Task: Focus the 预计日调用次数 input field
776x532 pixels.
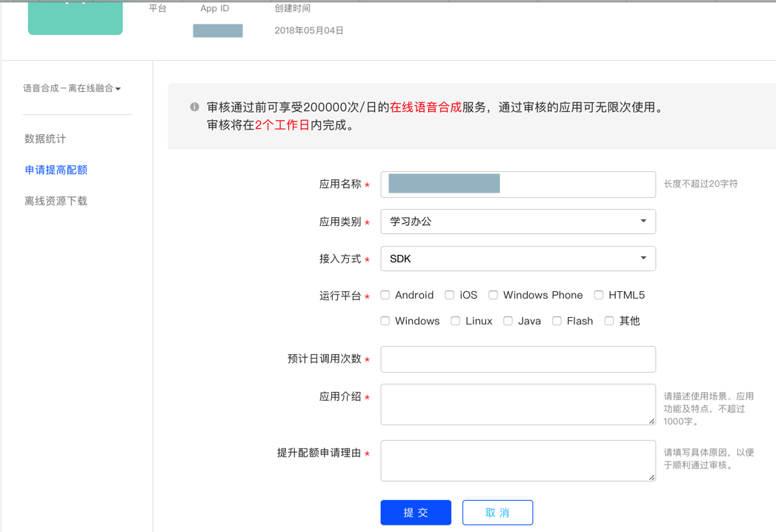Action: click(518, 359)
